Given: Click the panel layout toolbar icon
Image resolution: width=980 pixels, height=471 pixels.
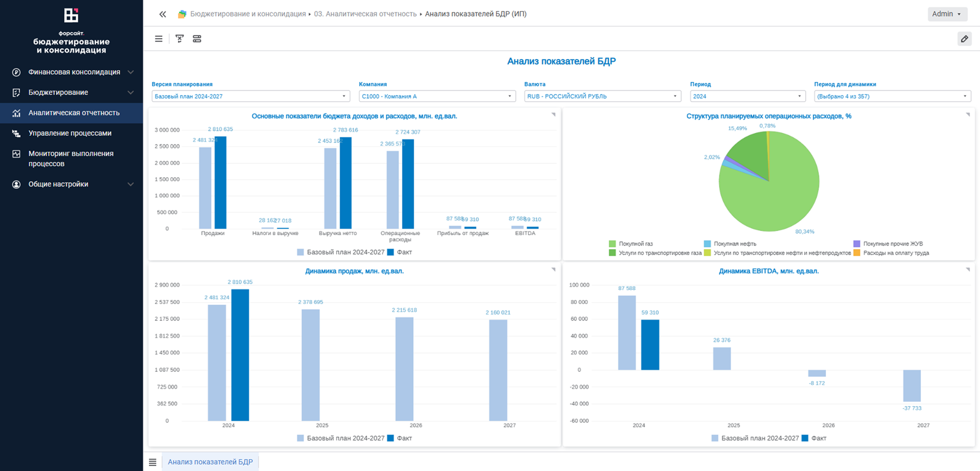Looking at the screenshot, I should tap(197, 39).
